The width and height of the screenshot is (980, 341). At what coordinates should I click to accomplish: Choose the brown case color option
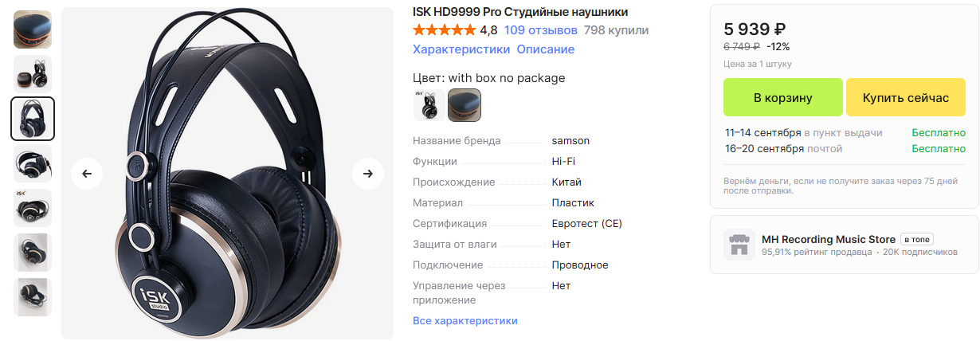coord(464,105)
